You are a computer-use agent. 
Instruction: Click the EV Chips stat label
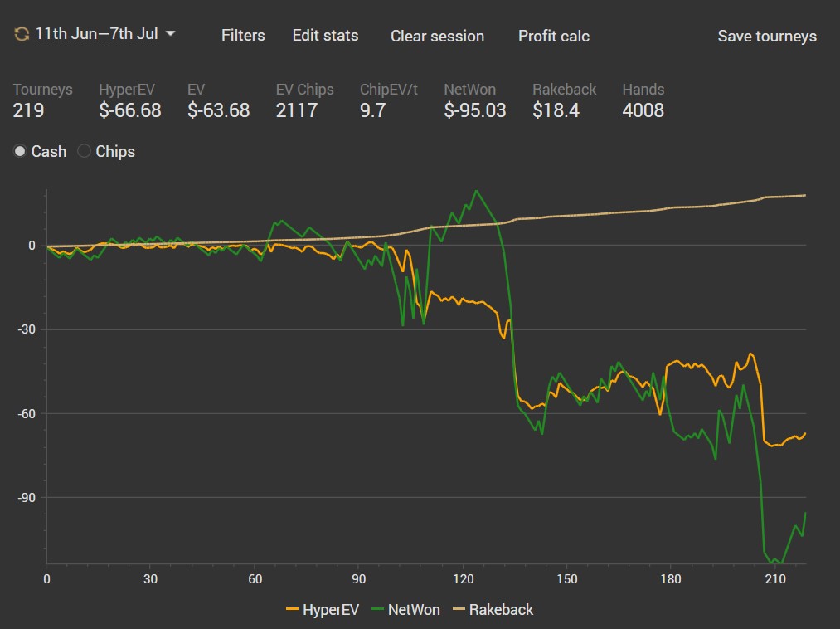tap(305, 89)
